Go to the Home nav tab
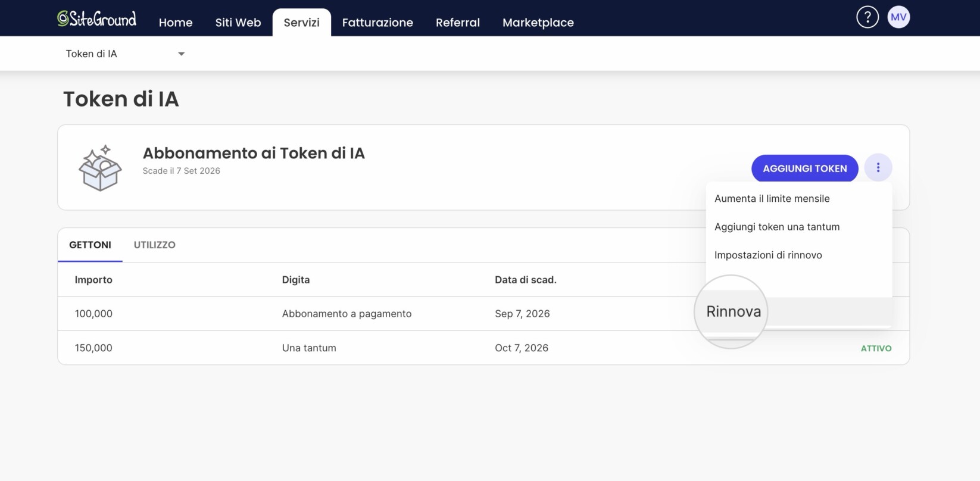 pos(176,23)
